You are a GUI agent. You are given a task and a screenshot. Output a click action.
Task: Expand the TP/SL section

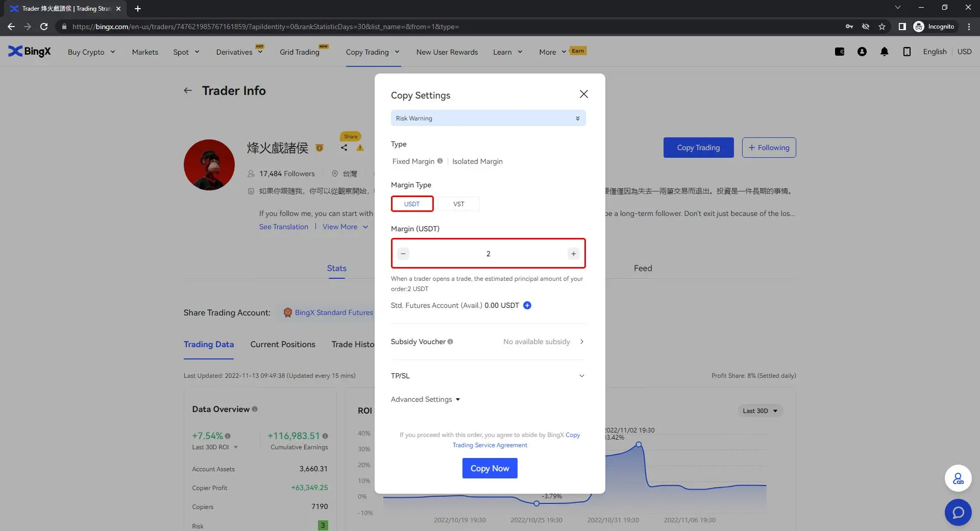(488, 376)
